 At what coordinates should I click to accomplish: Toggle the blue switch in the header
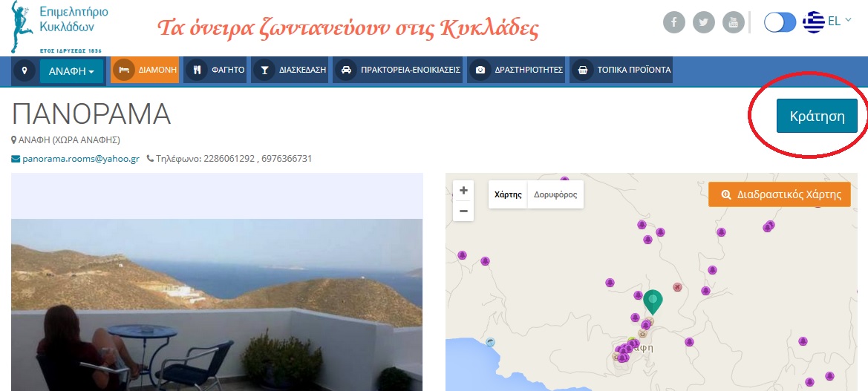[780, 23]
